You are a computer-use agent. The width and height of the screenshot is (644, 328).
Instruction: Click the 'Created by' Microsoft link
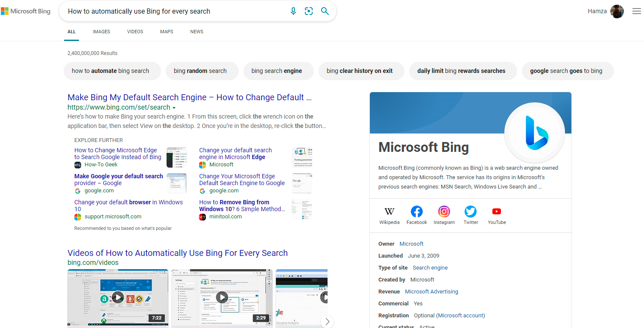click(422, 280)
